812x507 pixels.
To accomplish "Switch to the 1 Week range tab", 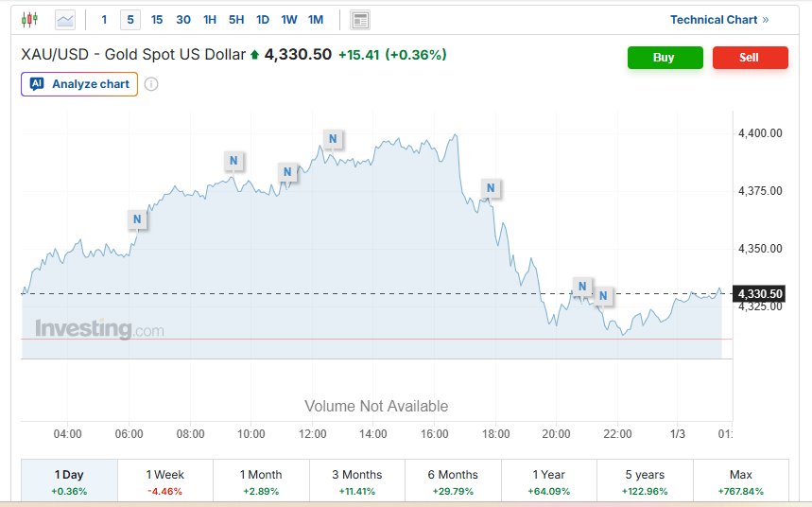I will 165,481.
